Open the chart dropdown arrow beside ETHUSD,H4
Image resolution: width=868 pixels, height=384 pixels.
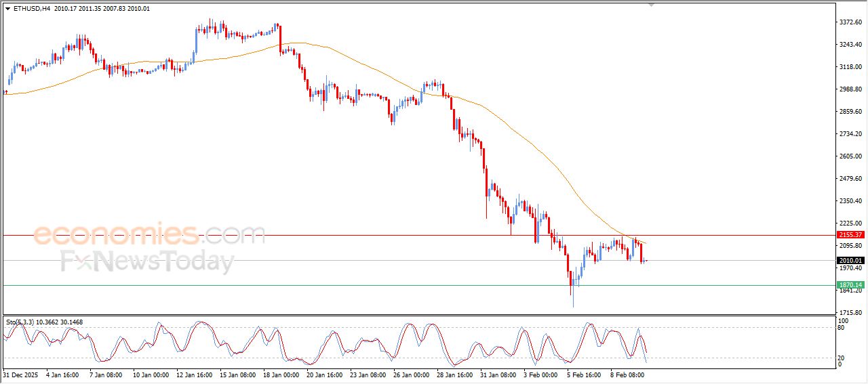tap(7, 9)
